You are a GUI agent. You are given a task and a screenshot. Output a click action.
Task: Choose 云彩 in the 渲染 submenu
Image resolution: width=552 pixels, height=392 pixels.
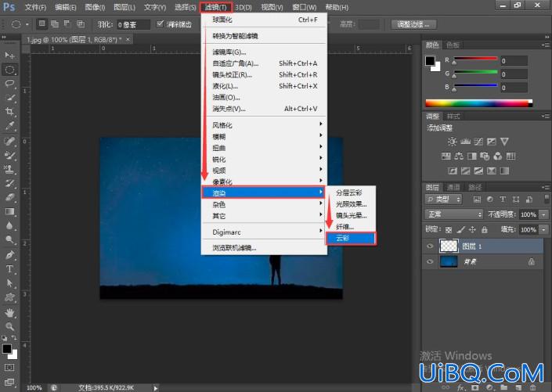351,238
